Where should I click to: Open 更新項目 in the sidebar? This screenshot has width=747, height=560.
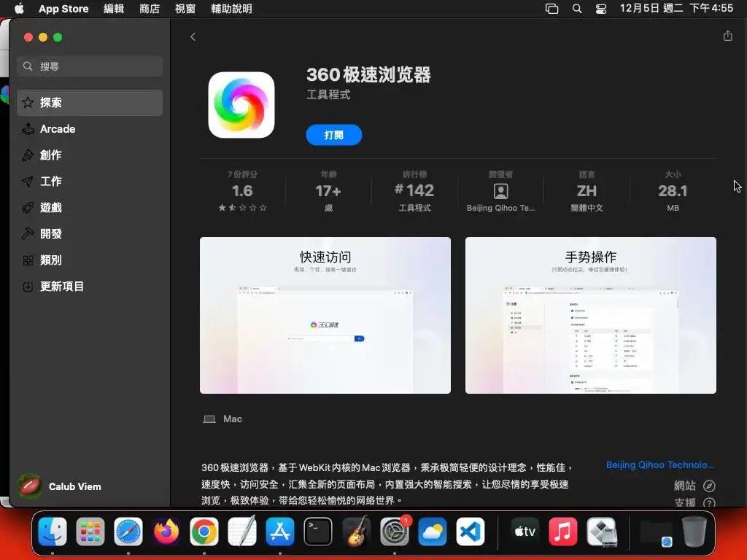[x=90, y=286]
